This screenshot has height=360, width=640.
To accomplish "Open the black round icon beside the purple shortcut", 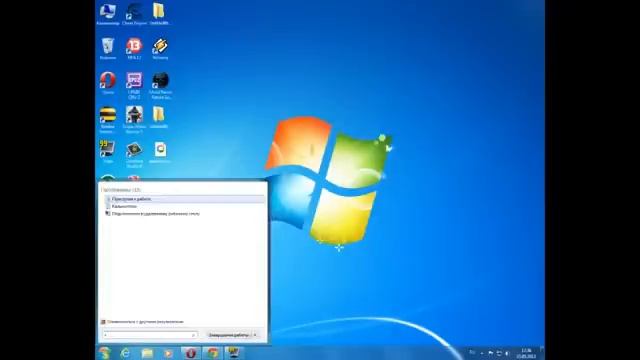I will tap(160, 85).
